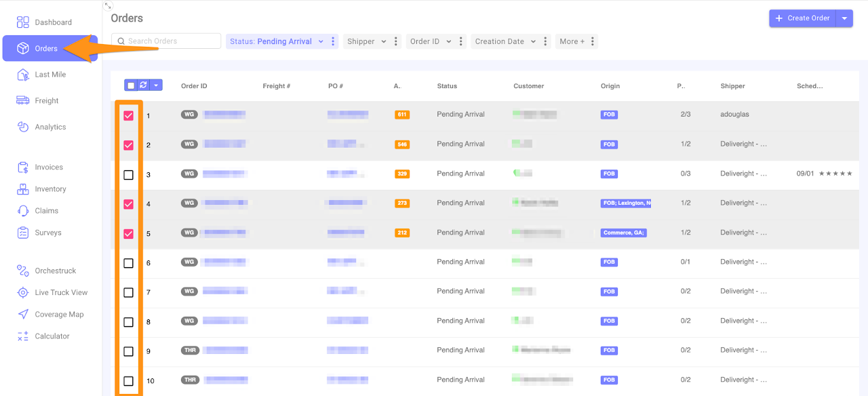Check the checkbox for row 3
The image size is (868, 396).
pyautogui.click(x=128, y=175)
